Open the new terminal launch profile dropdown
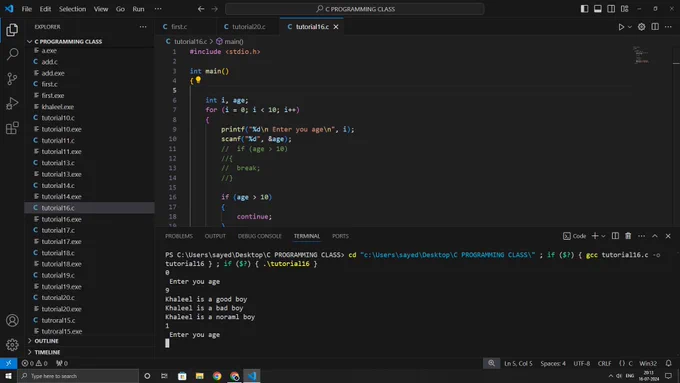The image size is (680, 383). coord(603,236)
